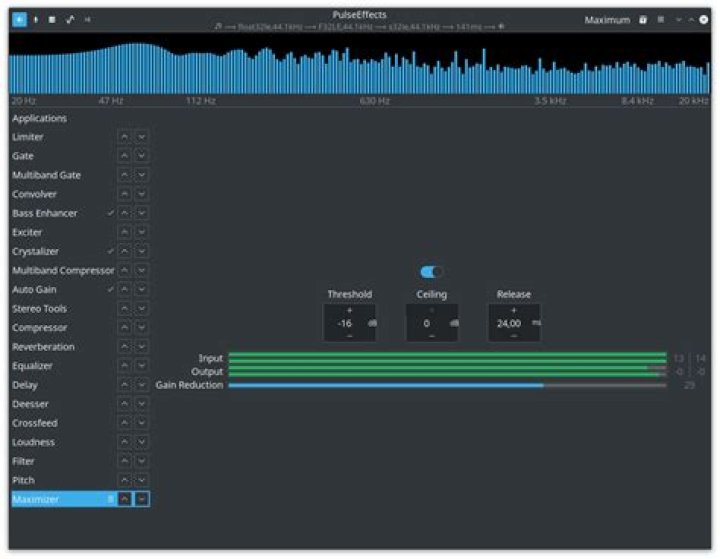Increase Threshold with plus button

pos(349,311)
